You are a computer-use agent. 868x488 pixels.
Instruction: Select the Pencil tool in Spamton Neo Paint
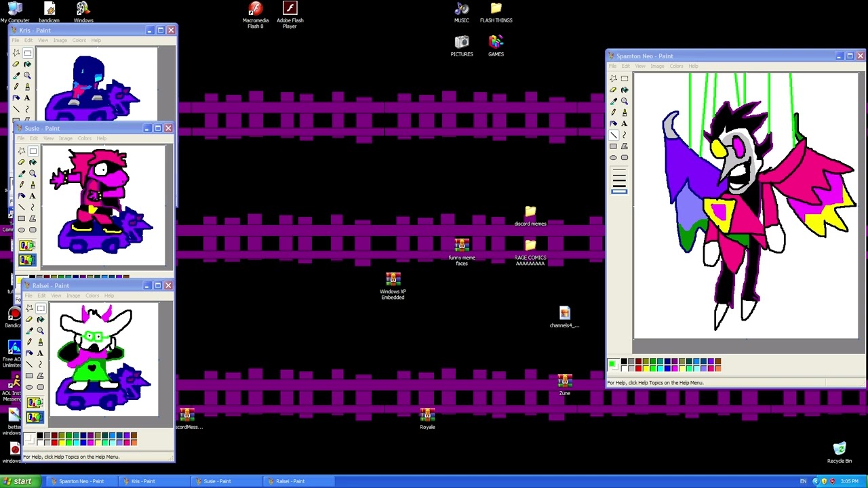click(613, 113)
